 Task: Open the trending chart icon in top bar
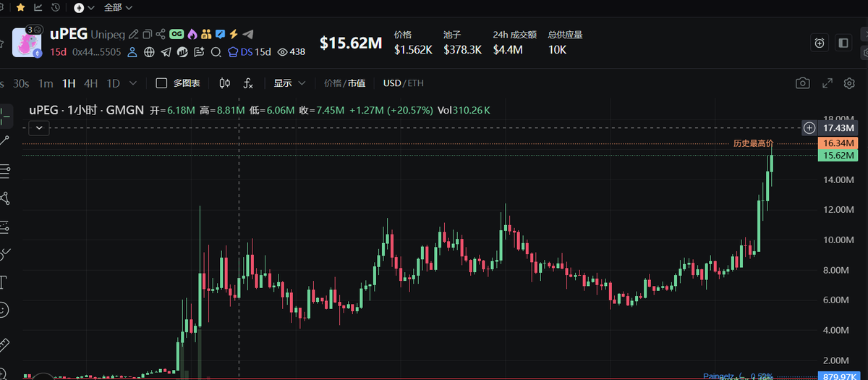coord(38,7)
